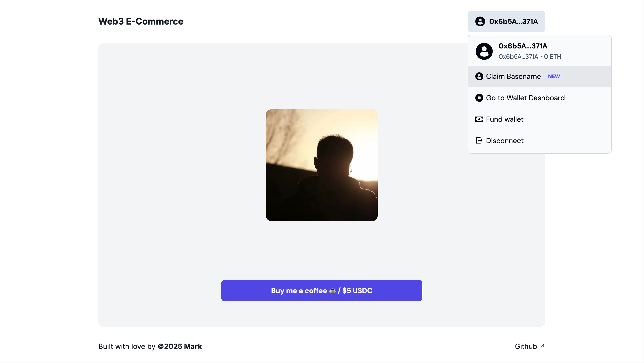Image resolution: width=644 pixels, height=363 pixels.
Task: Select Go to Wallet Dashboard
Action: coord(525,98)
